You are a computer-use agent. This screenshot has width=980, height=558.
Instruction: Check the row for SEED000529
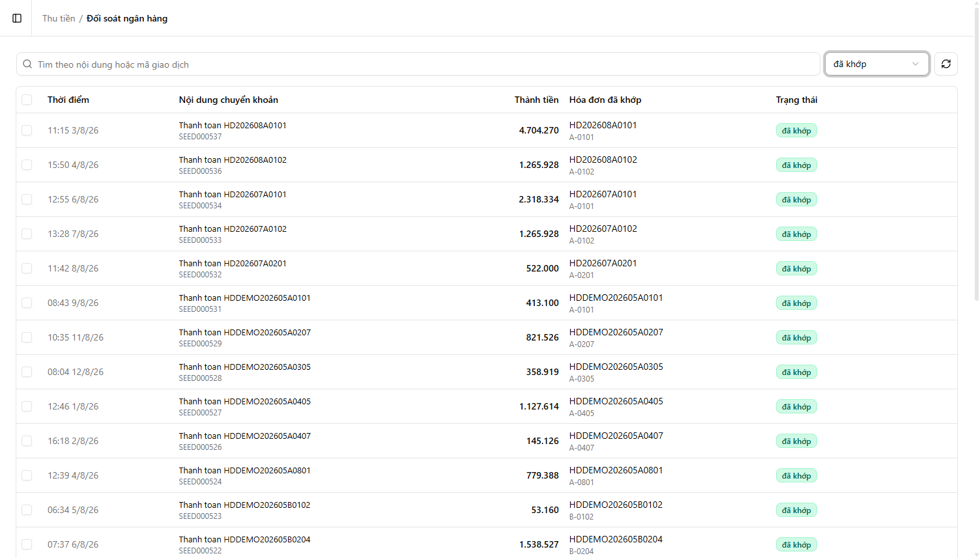[27, 337]
